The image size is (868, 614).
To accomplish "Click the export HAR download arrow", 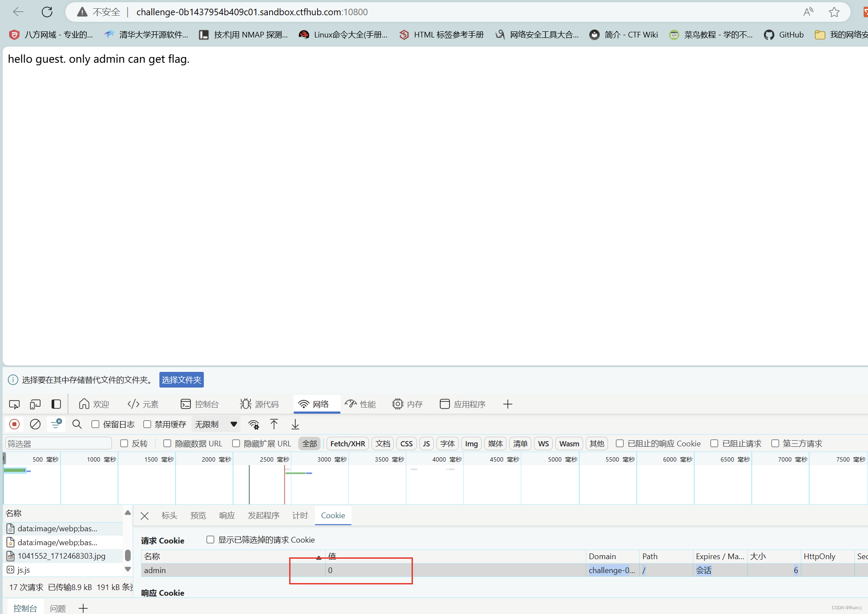I will [295, 424].
